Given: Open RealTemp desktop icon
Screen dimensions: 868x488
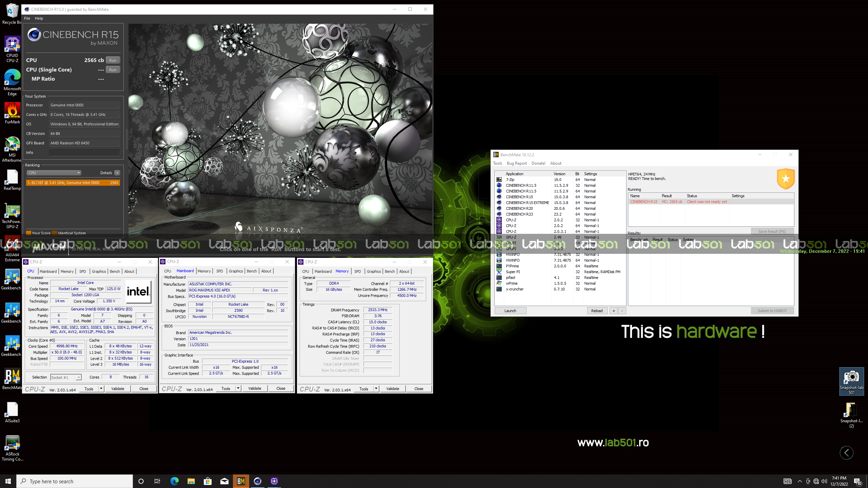Looking at the screenshot, I should [12, 180].
